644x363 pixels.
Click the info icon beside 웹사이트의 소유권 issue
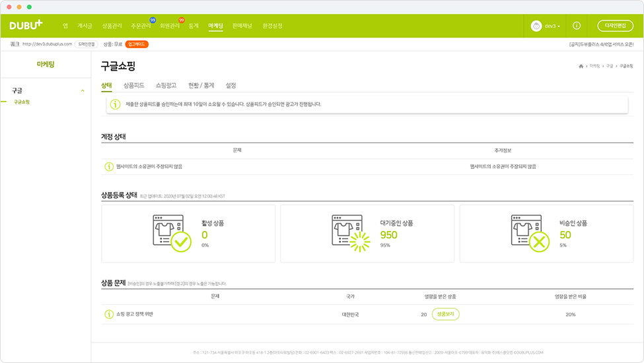109,166
